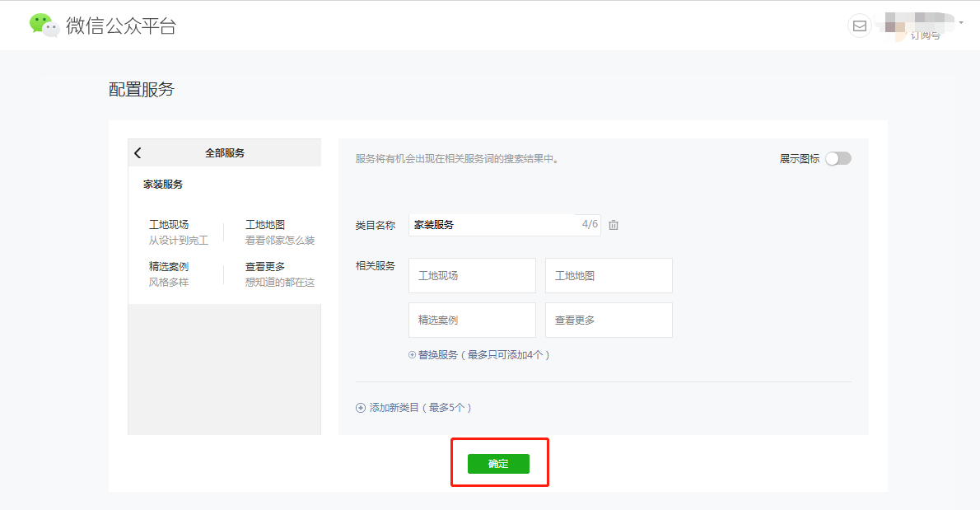
Task: Click the plus icon beside 替换服务
Action: pyautogui.click(x=412, y=355)
